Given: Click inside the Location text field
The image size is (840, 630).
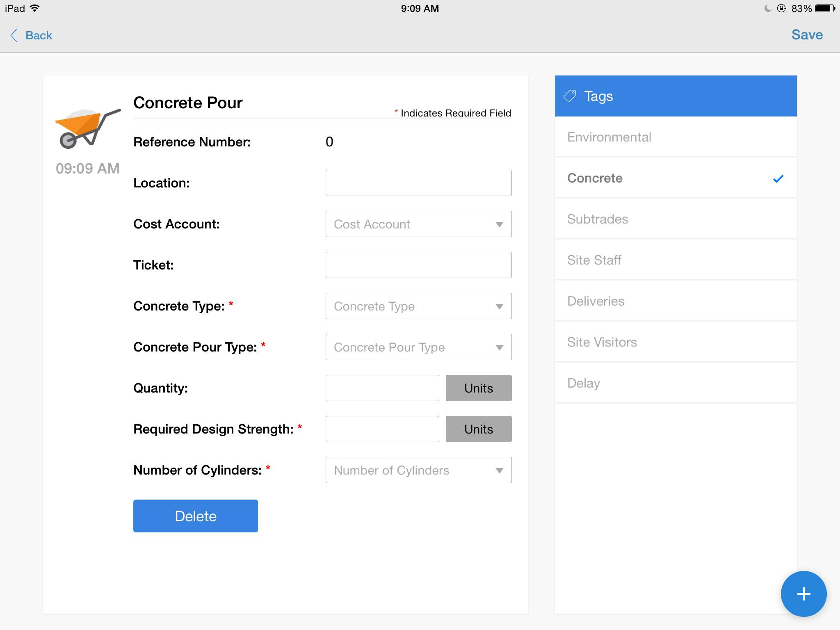Looking at the screenshot, I should [x=418, y=183].
